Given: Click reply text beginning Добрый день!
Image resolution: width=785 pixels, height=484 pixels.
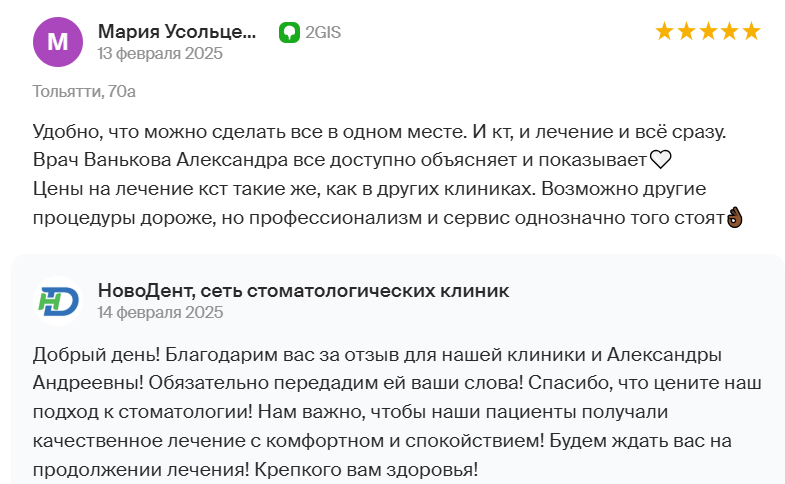Looking at the screenshot, I should tap(96, 354).
